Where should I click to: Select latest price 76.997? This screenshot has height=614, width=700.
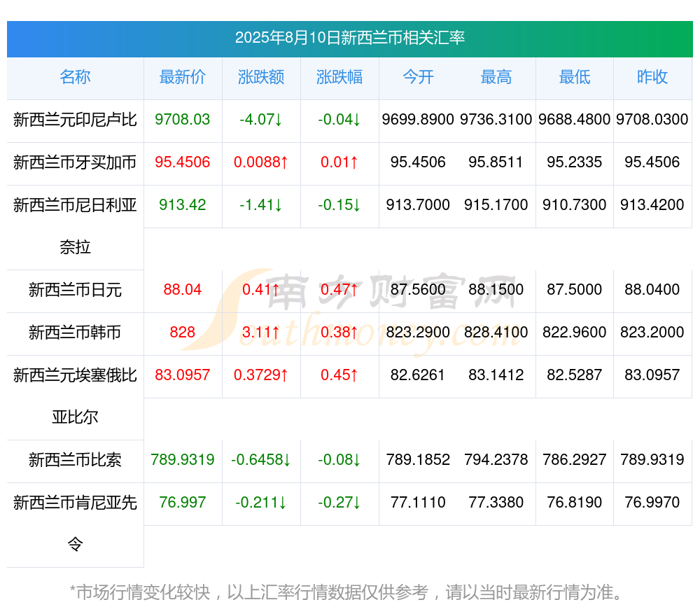coord(183,503)
